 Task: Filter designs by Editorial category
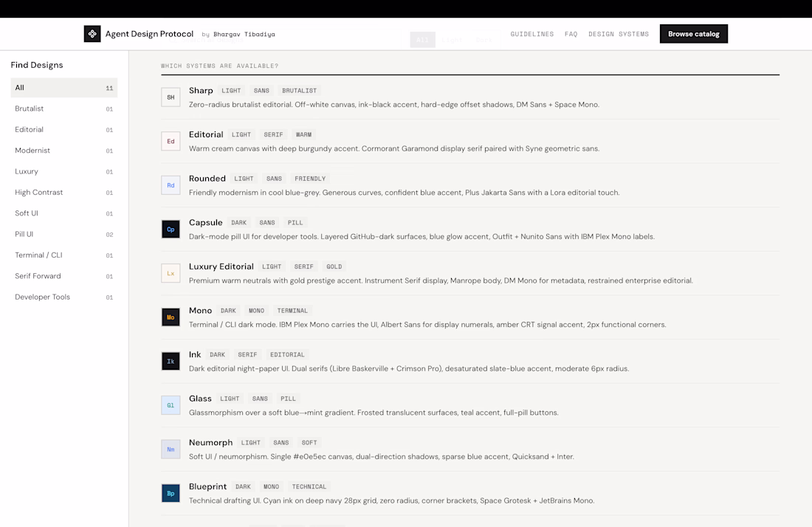[x=63, y=129]
